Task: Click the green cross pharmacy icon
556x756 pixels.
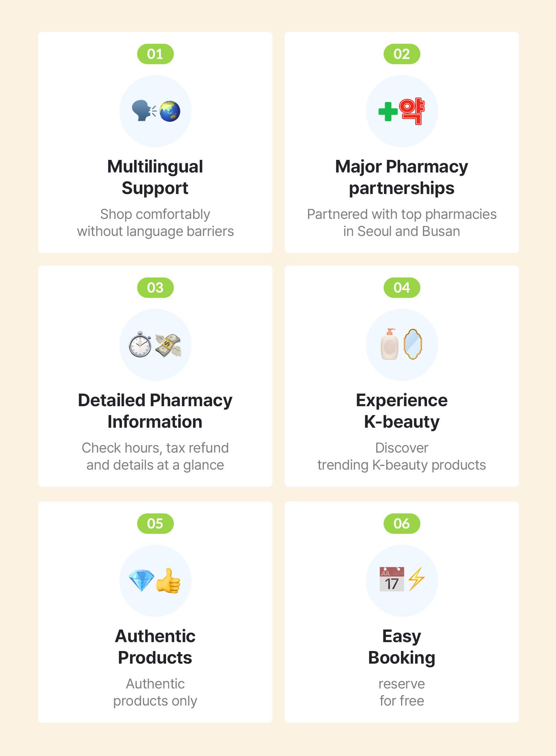Action: coord(401,111)
